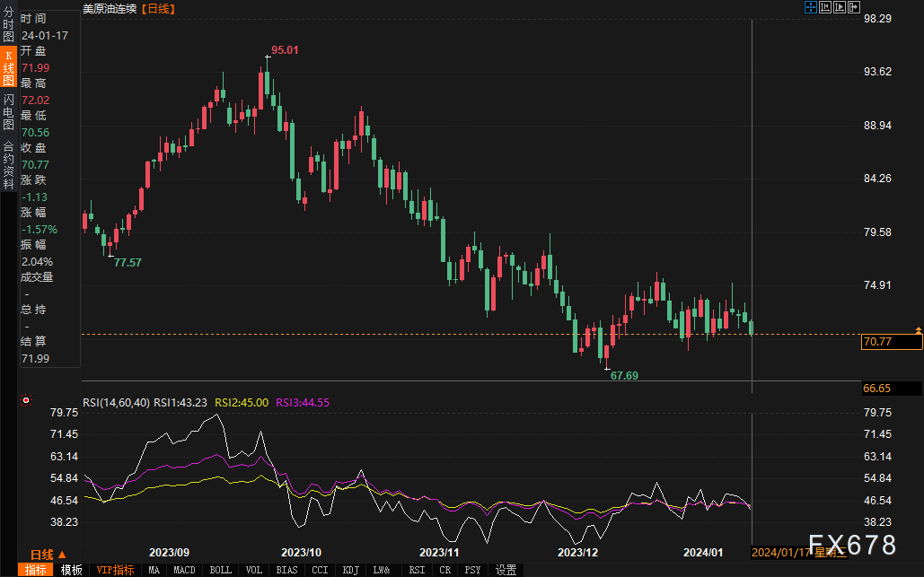Click the red sun indicator icon beside RSI
The width and height of the screenshot is (924, 577).
coord(26,400)
